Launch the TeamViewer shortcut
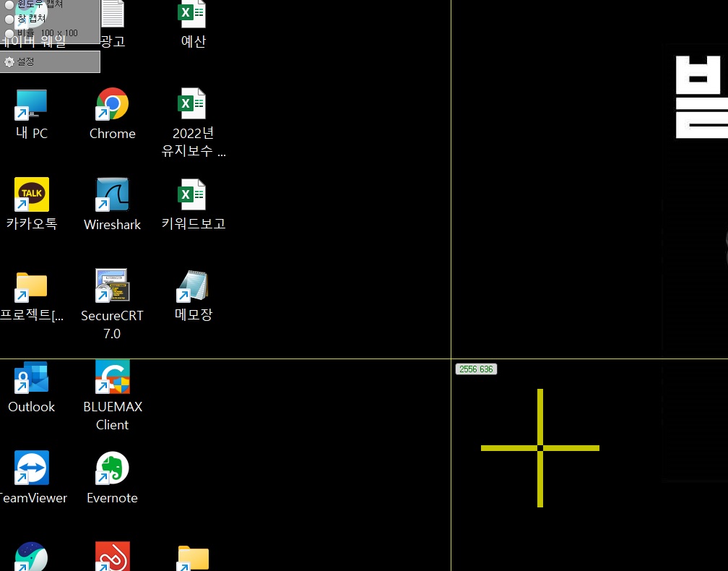The height and width of the screenshot is (571, 728). click(x=32, y=478)
